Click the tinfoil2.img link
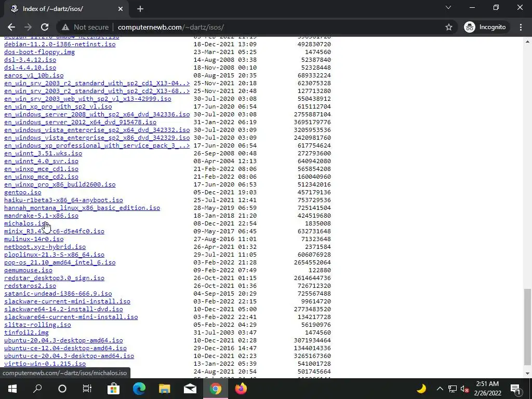 26,333
